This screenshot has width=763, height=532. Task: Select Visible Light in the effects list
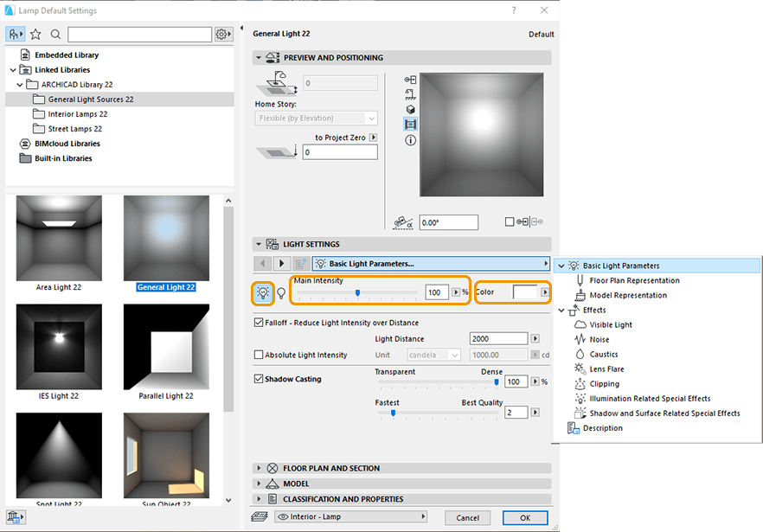pyautogui.click(x=611, y=324)
